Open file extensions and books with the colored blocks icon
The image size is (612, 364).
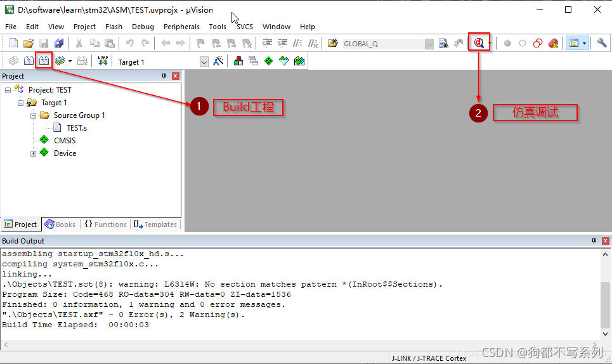[238, 61]
